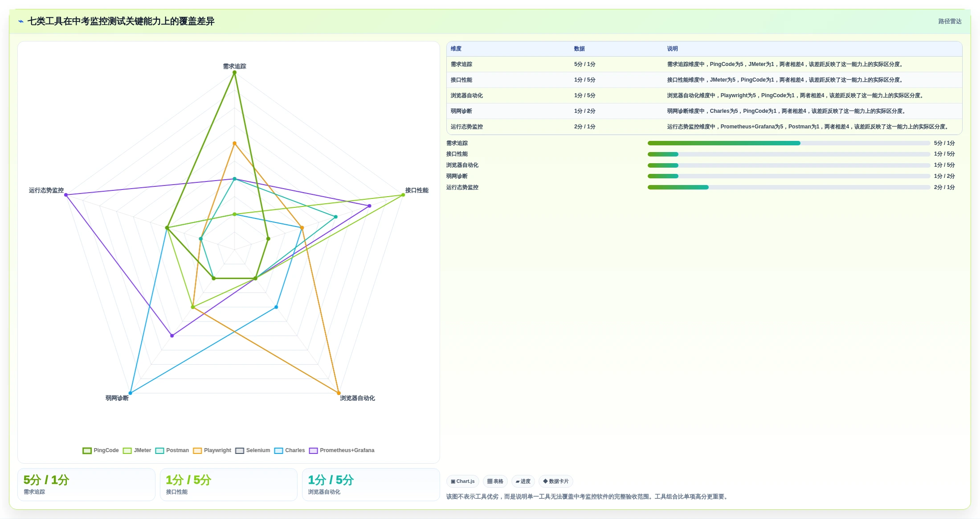Click the 弱网诊断 progress bar
This screenshot has height=519, width=980.
789,176
